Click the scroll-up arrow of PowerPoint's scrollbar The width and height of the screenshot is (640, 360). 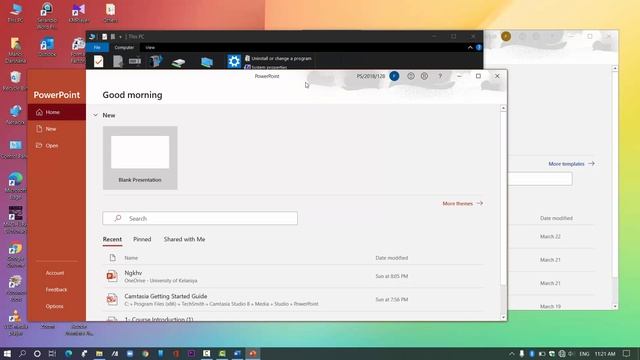tap(503, 108)
